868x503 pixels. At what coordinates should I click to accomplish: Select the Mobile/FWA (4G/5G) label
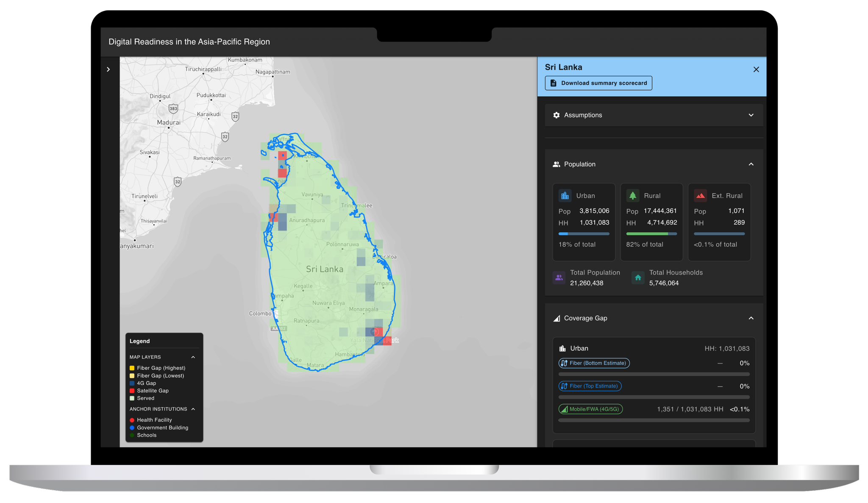[x=590, y=409]
